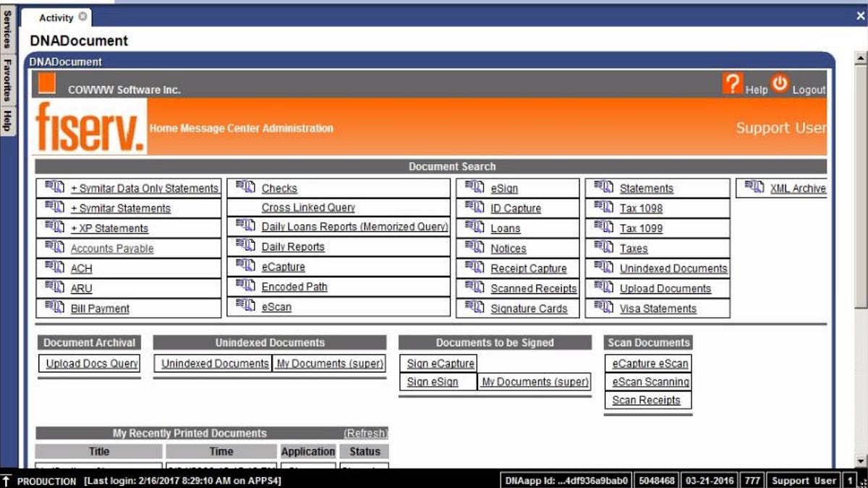
Task: Click the document icon beside Taxes
Action: 603,247
